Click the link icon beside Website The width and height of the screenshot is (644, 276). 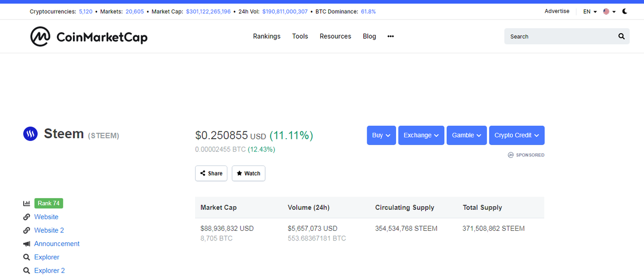pos(27,217)
